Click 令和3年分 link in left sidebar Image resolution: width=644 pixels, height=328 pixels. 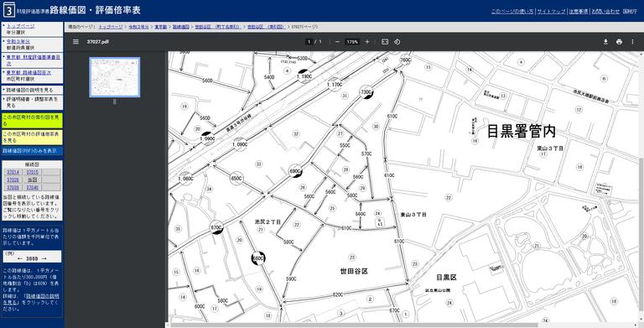click(x=18, y=41)
